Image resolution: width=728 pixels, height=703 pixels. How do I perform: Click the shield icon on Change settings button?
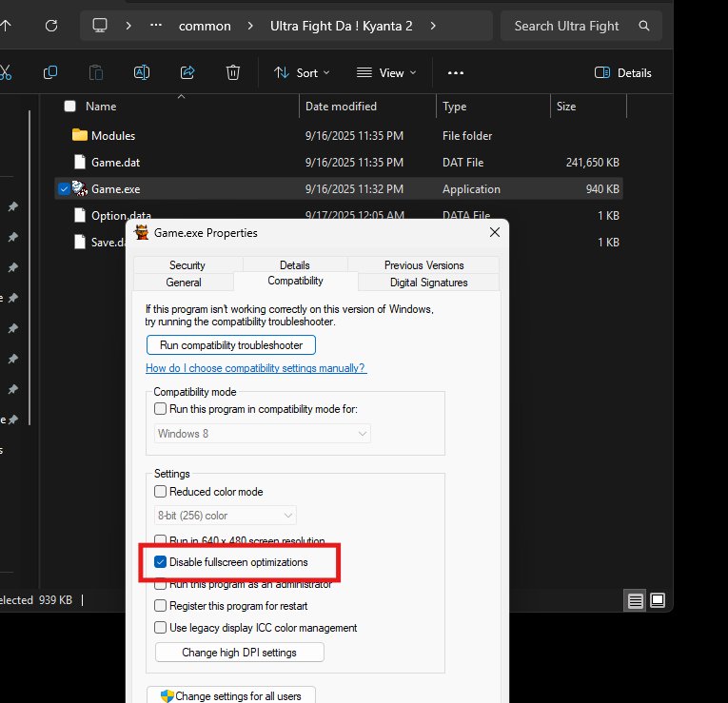167,696
